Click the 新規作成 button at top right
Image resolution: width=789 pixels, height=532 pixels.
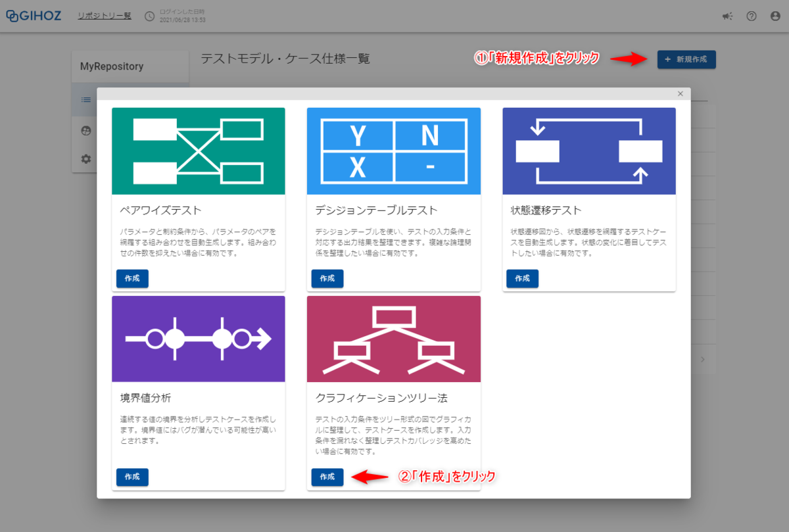(x=686, y=59)
